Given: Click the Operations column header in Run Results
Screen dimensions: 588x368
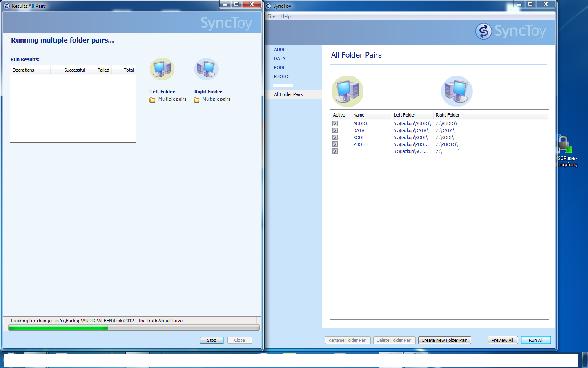Looking at the screenshot, I should [30, 70].
